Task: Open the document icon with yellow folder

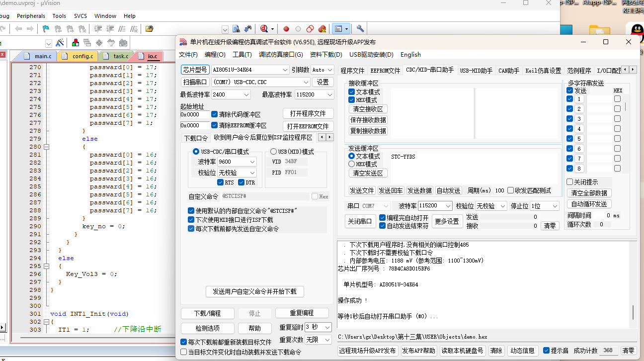Action: point(149,29)
